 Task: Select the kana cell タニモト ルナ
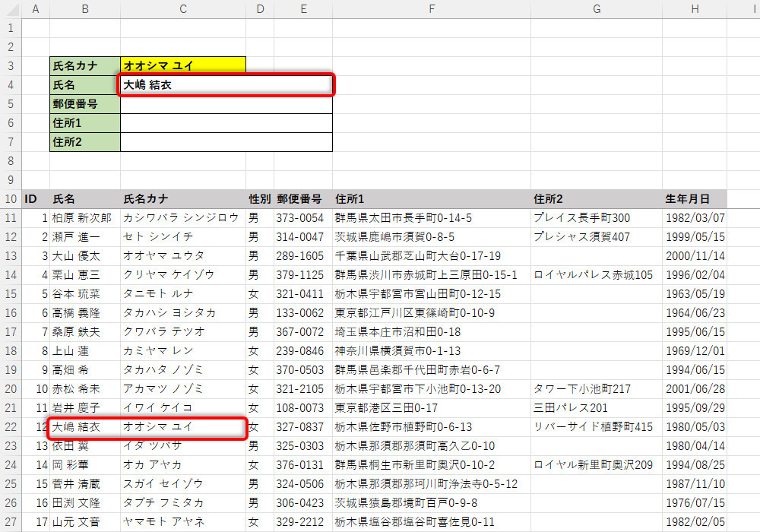(182, 293)
